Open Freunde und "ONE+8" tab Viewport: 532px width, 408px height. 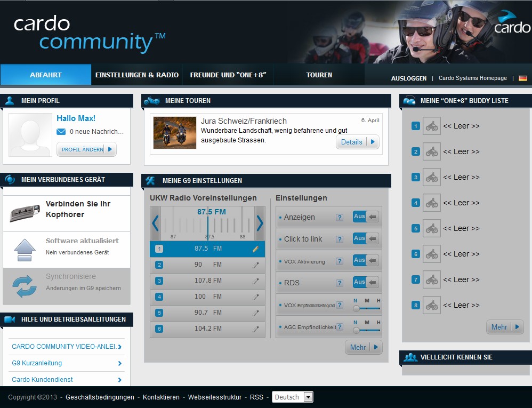228,75
